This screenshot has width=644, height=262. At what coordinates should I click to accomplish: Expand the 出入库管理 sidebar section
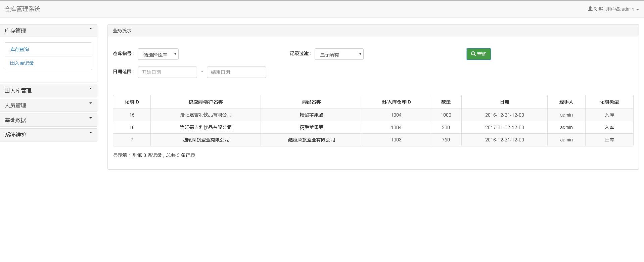point(48,91)
